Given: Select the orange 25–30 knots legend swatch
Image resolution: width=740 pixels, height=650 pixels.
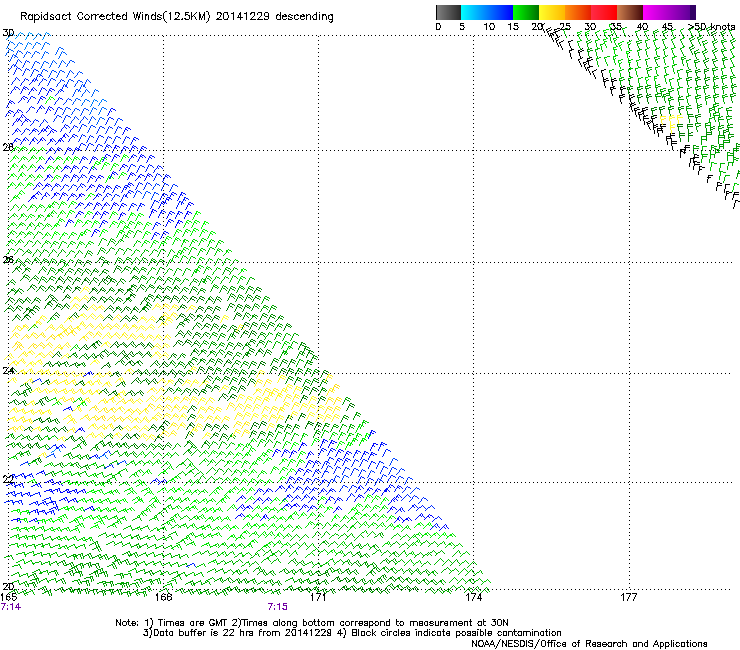Looking at the screenshot, I should point(578,12).
